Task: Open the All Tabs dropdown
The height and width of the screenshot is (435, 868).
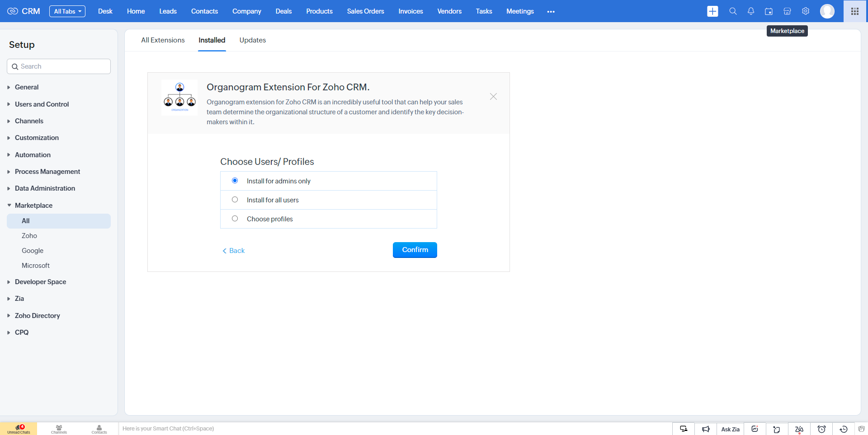Action: tap(67, 11)
